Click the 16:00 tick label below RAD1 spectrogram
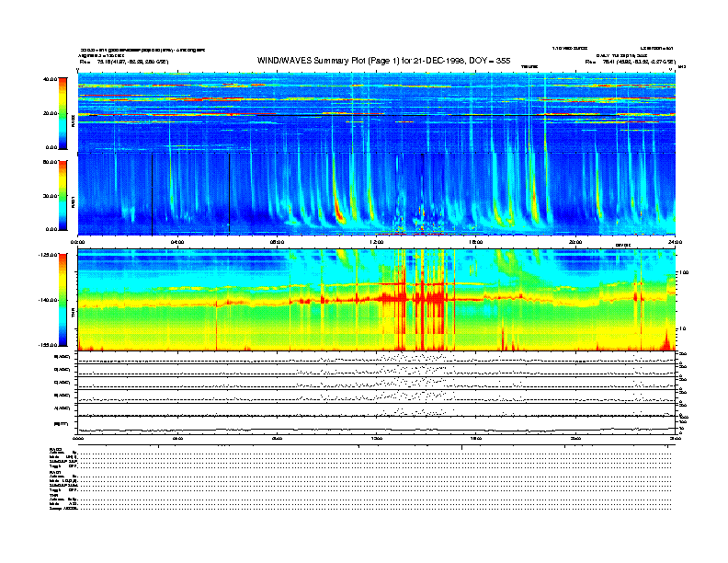Image resolution: width=728 pixels, height=563 pixels. tap(476, 242)
